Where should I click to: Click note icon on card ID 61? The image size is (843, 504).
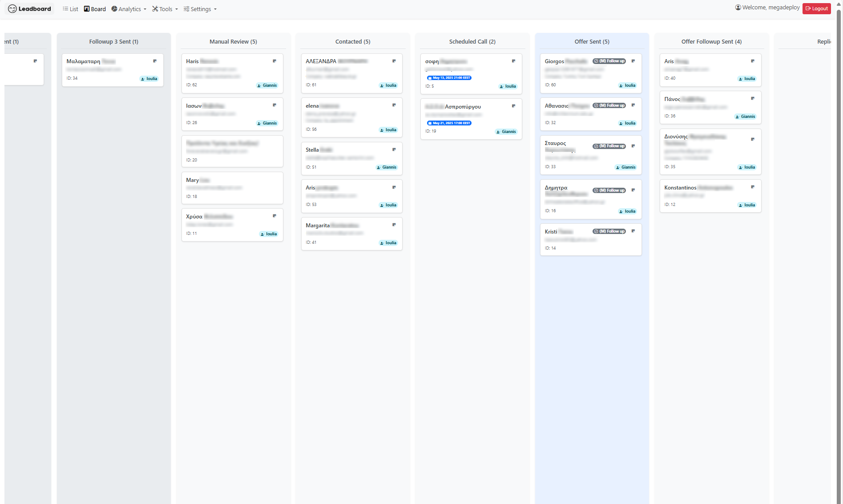tap(394, 61)
